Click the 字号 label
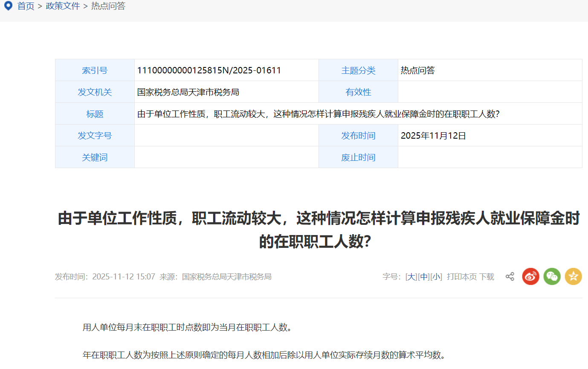 tap(392, 276)
